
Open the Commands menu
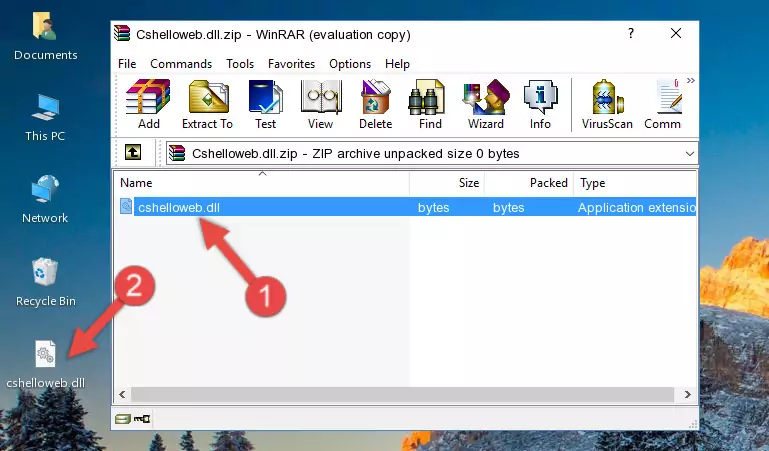[x=181, y=64]
